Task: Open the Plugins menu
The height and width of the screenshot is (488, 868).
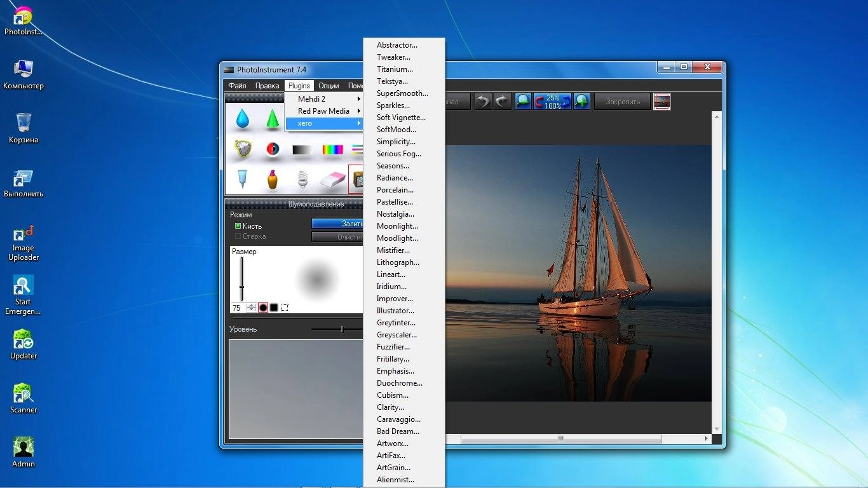Action: 299,86
